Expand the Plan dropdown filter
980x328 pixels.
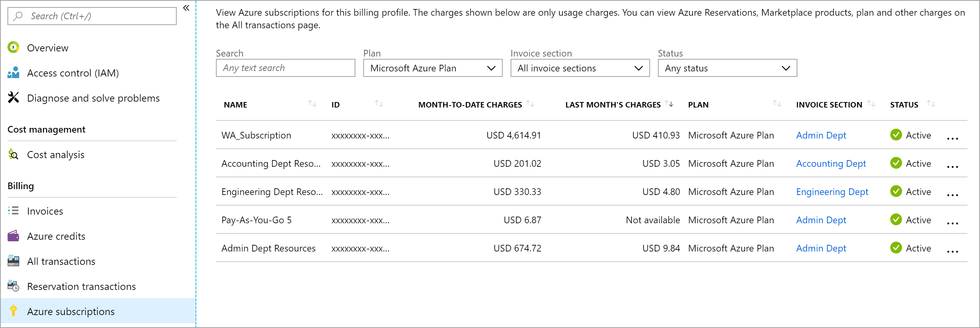coord(433,68)
